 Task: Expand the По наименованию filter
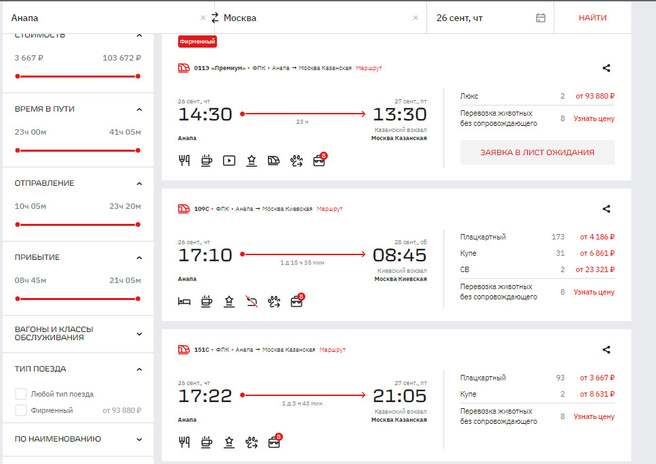pyautogui.click(x=139, y=439)
